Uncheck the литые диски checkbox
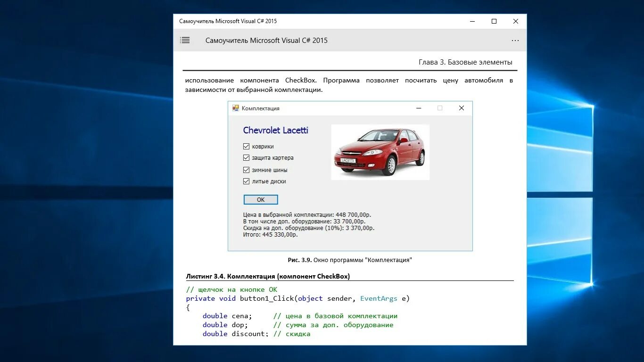Screen dimensions: 644x362 [x=246, y=181]
